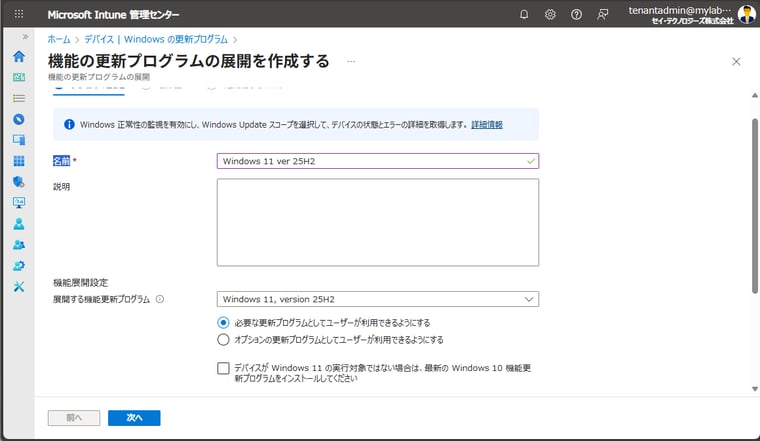Go to ホーム in the breadcrumb

tap(59, 37)
